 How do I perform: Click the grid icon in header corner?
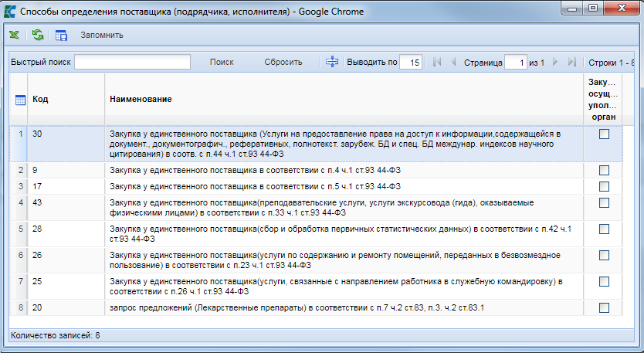pos(22,100)
